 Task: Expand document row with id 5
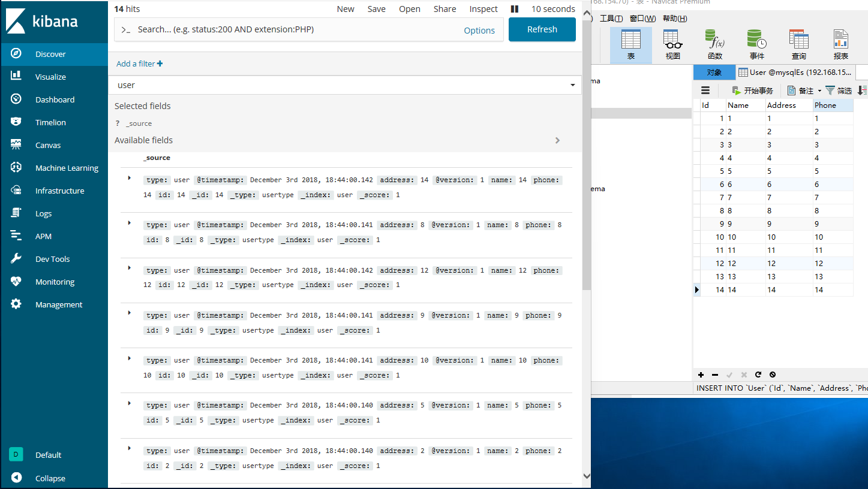pos(130,403)
